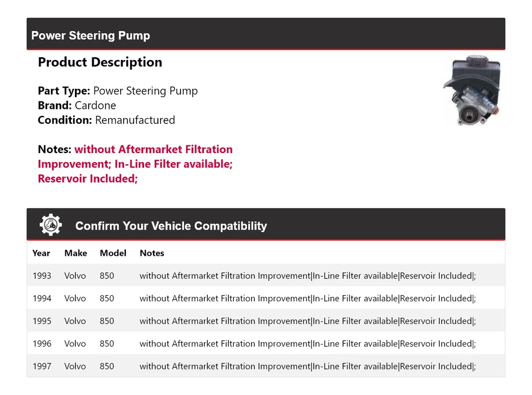Select the Power Steering Pump header title
The height and width of the screenshot is (395, 532).
(x=90, y=36)
